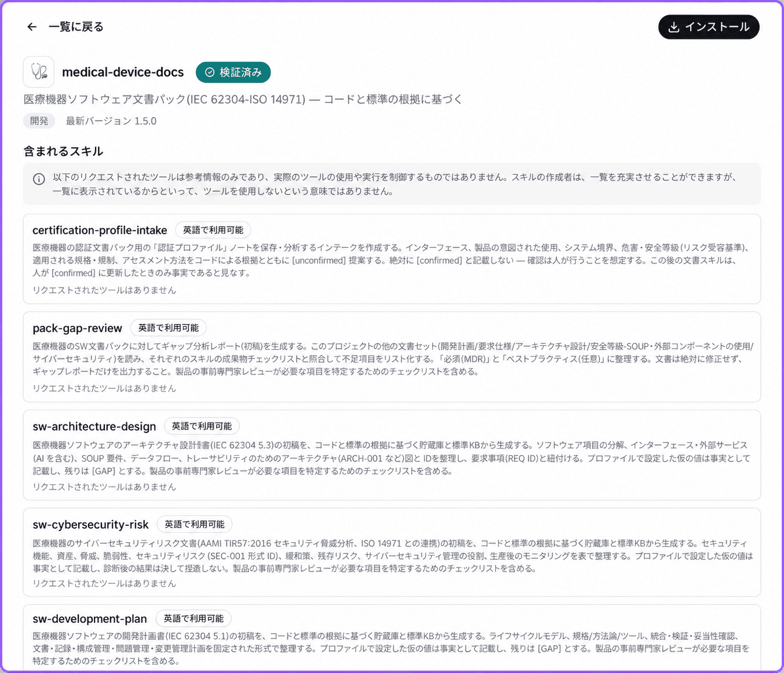784x673 pixels.
Task: Click the medical-device-docs title
Action: pos(123,72)
